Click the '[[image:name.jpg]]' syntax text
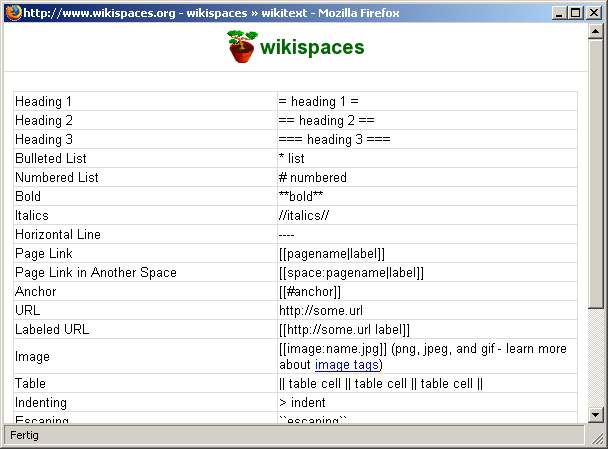The image size is (608, 449). (333, 349)
